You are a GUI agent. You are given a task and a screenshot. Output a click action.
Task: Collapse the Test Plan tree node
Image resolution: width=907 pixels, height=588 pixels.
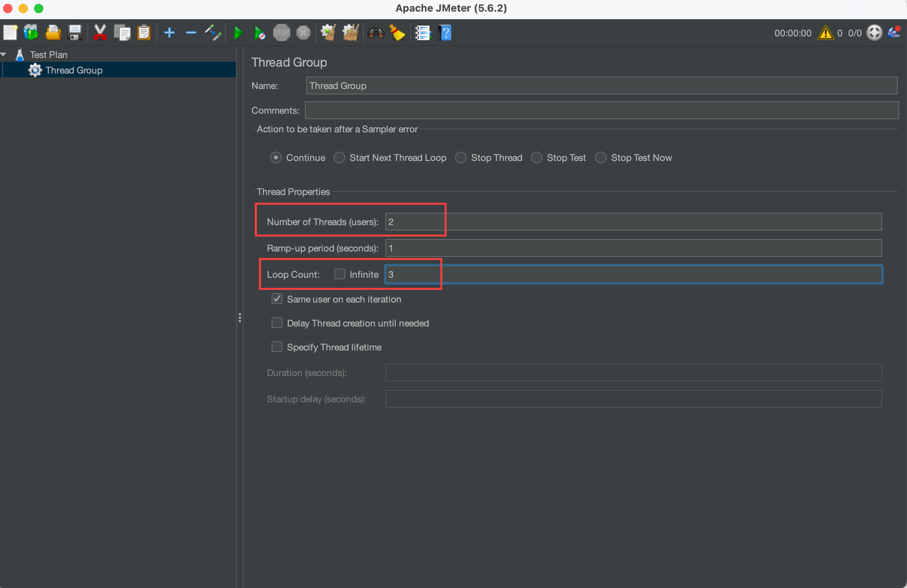click(x=4, y=55)
